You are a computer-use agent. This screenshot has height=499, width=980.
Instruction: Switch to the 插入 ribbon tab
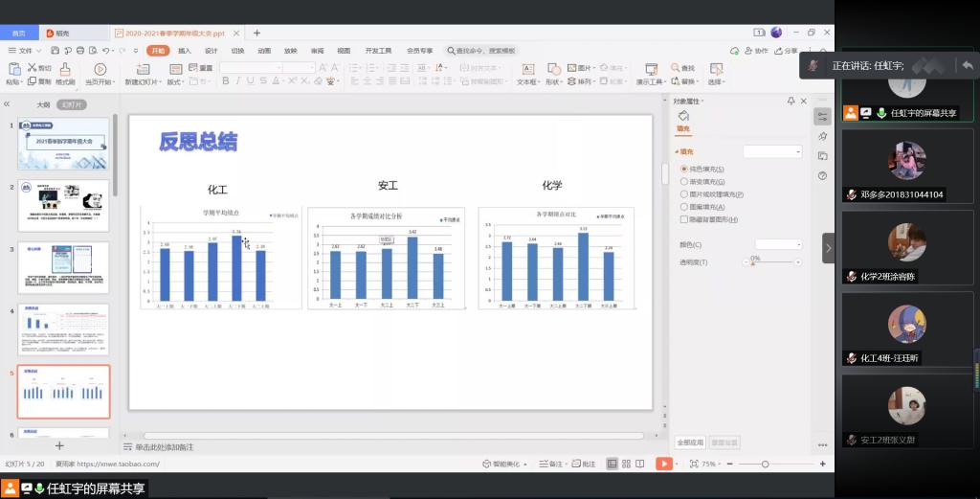(185, 50)
